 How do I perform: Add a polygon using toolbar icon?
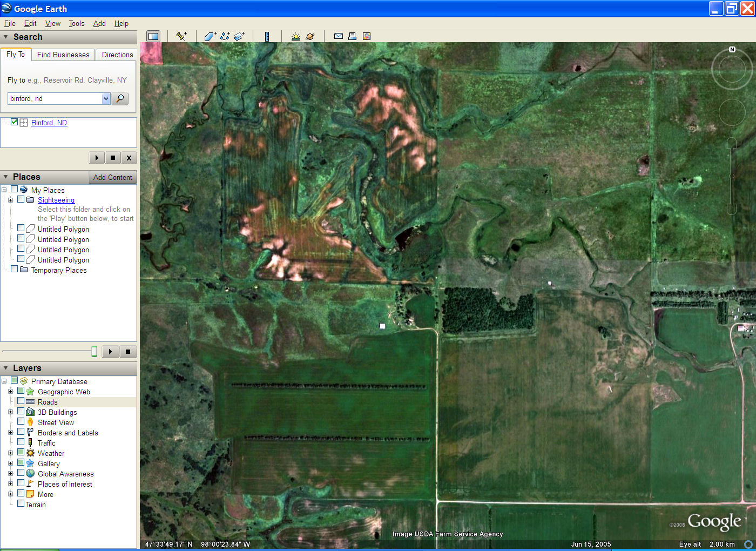pyautogui.click(x=210, y=36)
